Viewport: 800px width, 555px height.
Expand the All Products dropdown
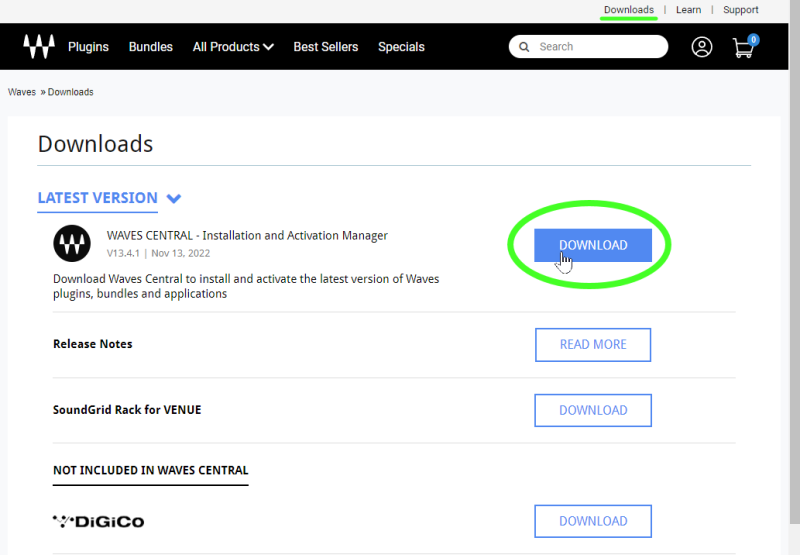pyautogui.click(x=233, y=47)
